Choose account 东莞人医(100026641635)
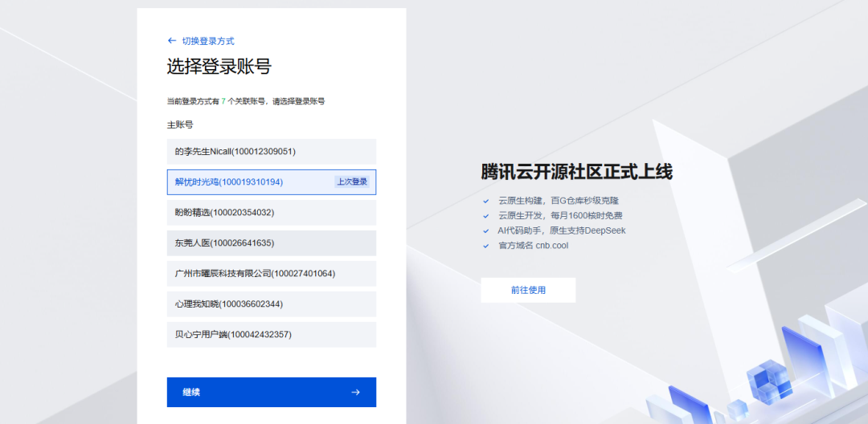 click(x=272, y=243)
